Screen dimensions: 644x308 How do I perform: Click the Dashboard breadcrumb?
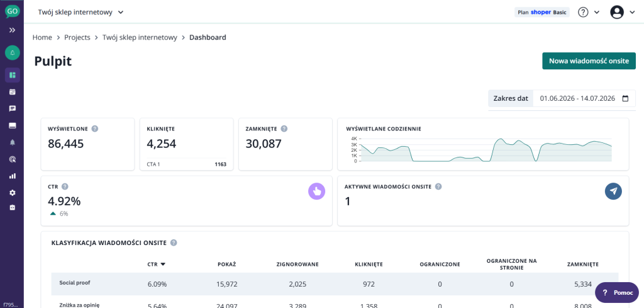[x=208, y=37]
